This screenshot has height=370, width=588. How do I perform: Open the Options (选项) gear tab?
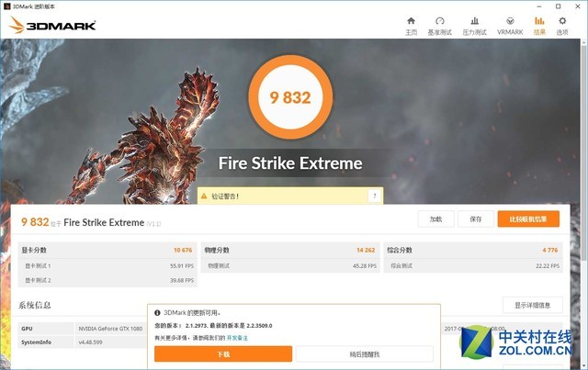562,26
